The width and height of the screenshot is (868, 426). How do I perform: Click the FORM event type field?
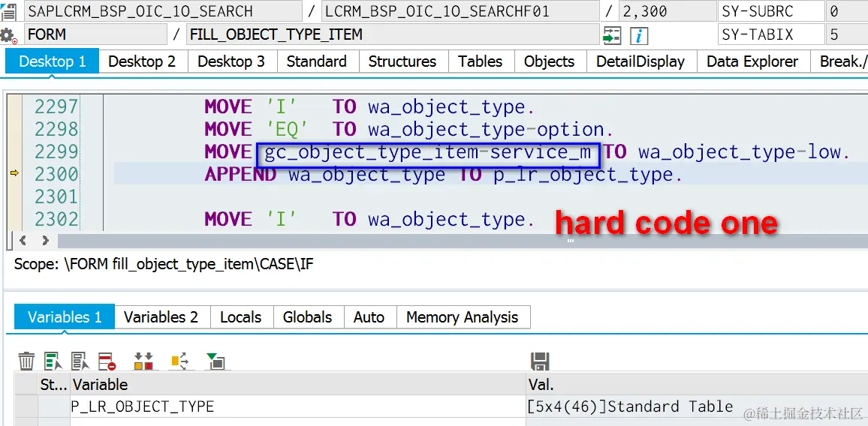pyautogui.click(x=95, y=34)
